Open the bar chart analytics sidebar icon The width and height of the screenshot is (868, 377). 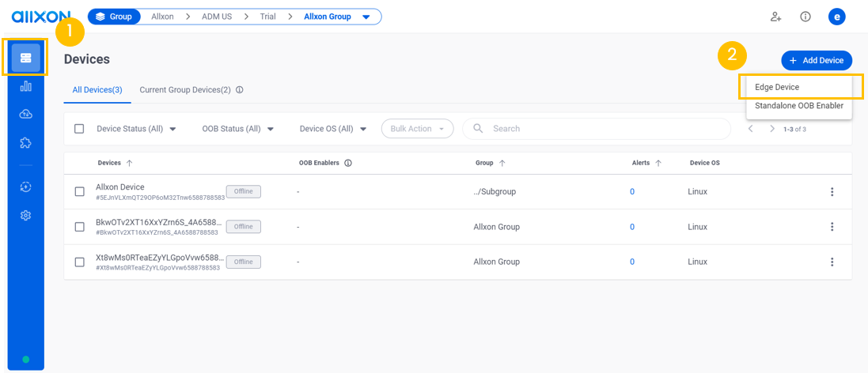[x=25, y=86]
